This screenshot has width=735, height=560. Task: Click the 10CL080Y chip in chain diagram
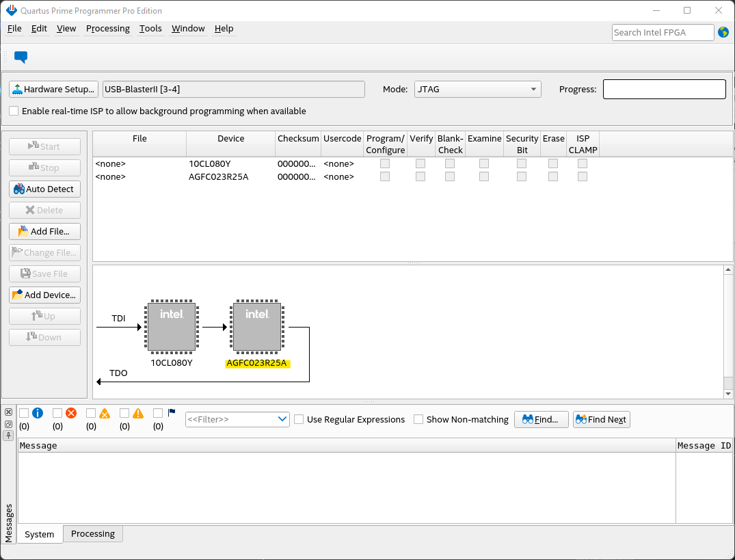172,327
